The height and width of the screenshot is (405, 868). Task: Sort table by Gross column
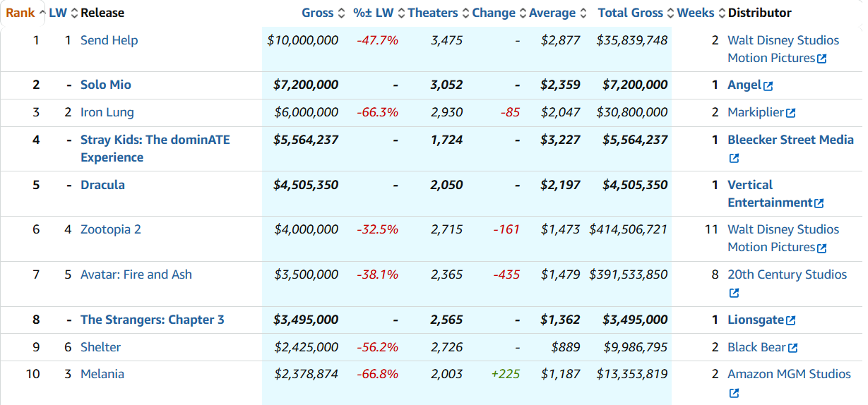[x=318, y=13]
